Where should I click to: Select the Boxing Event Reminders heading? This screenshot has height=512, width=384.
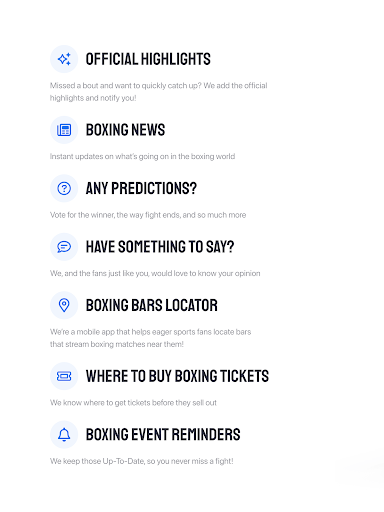(x=163, y=435)
